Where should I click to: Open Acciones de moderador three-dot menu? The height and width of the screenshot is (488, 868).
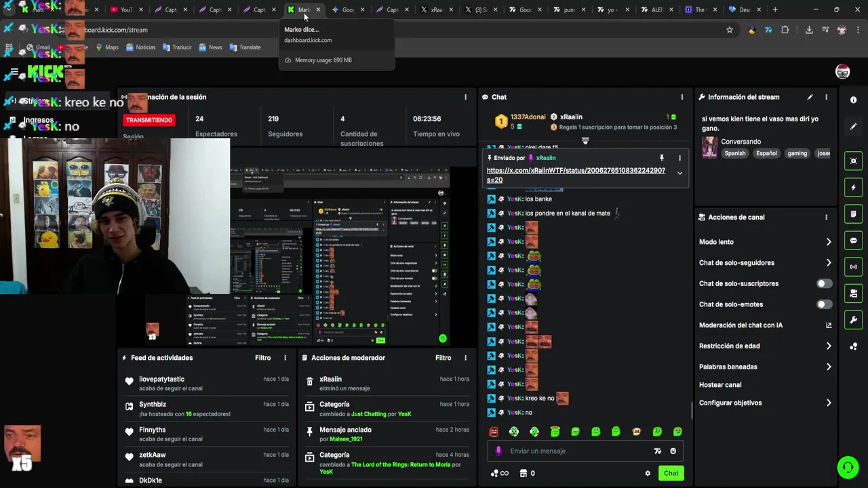click(x=465, y=358)
